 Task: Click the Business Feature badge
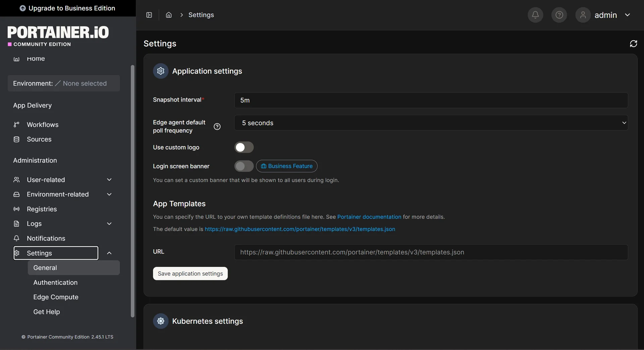(x=287, y=166)
